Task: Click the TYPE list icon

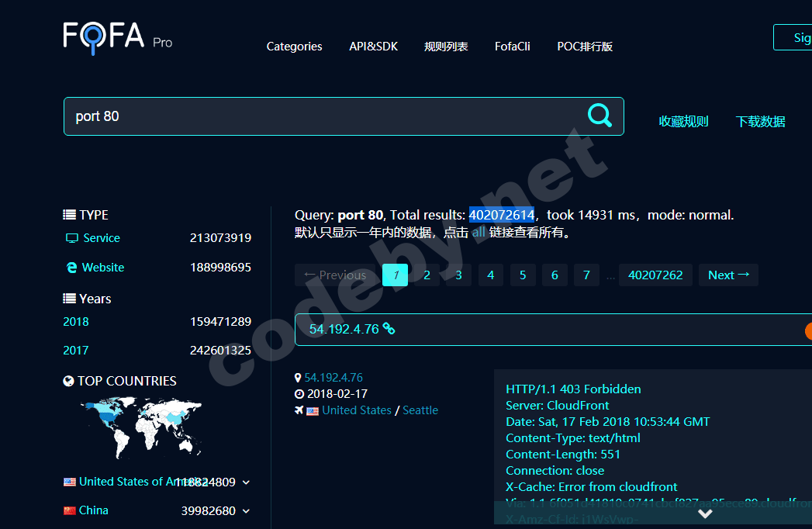Action: (x=69, y=215)
